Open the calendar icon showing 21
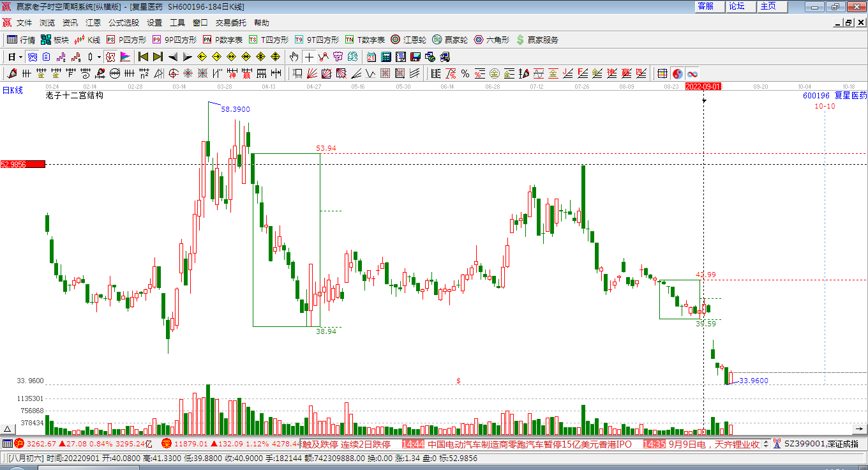 click(371, 57)
